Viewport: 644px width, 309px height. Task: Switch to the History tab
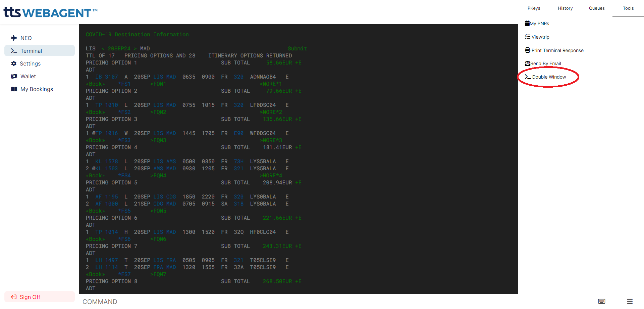click(x=565, y=8)
